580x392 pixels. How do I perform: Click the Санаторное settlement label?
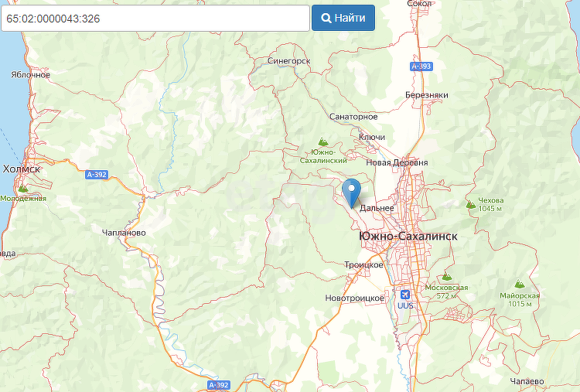(x=353, y=117)
